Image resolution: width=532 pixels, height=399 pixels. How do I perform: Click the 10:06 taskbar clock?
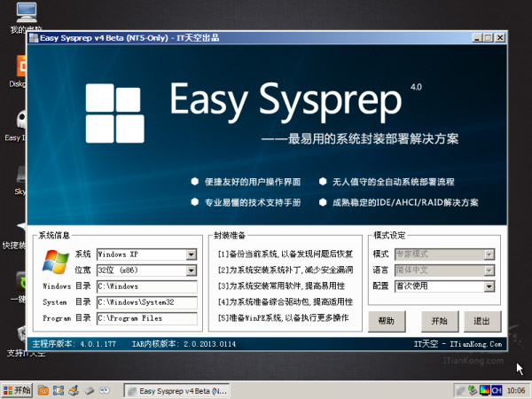point(516,391)
